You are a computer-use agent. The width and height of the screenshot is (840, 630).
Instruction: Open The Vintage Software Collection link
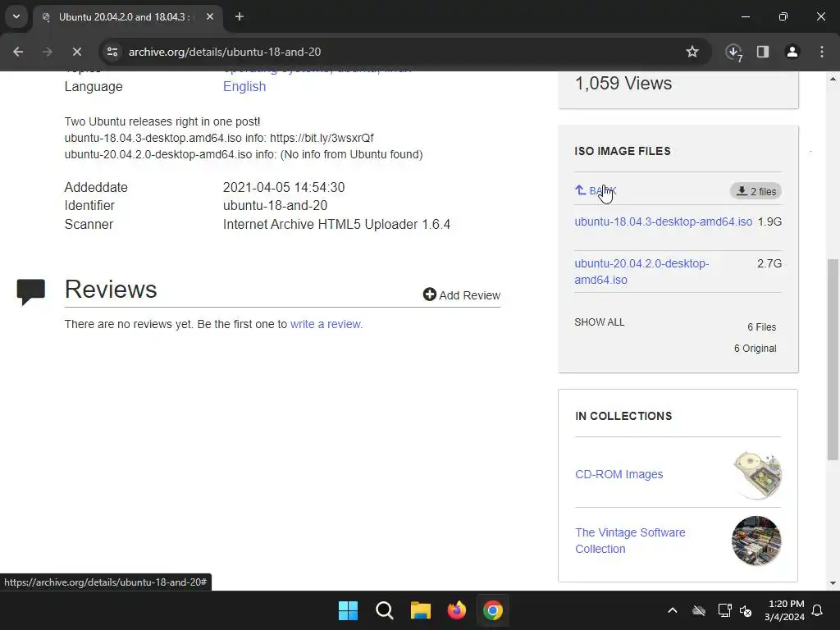pyautogui.click(x=630, y=541)
